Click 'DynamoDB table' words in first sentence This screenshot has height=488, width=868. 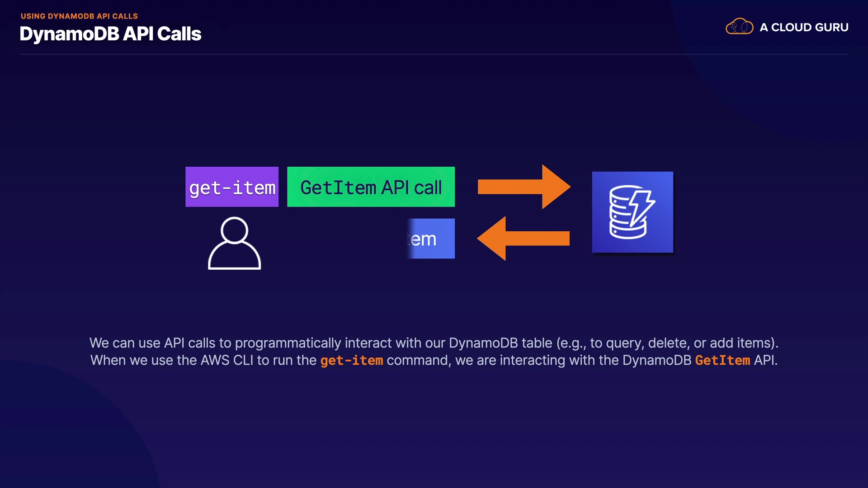tap(500, 343)
